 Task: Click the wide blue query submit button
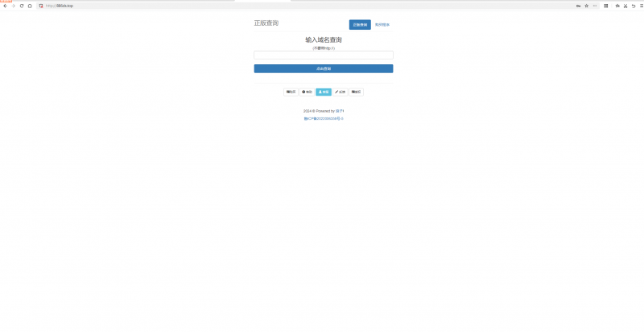324,68
